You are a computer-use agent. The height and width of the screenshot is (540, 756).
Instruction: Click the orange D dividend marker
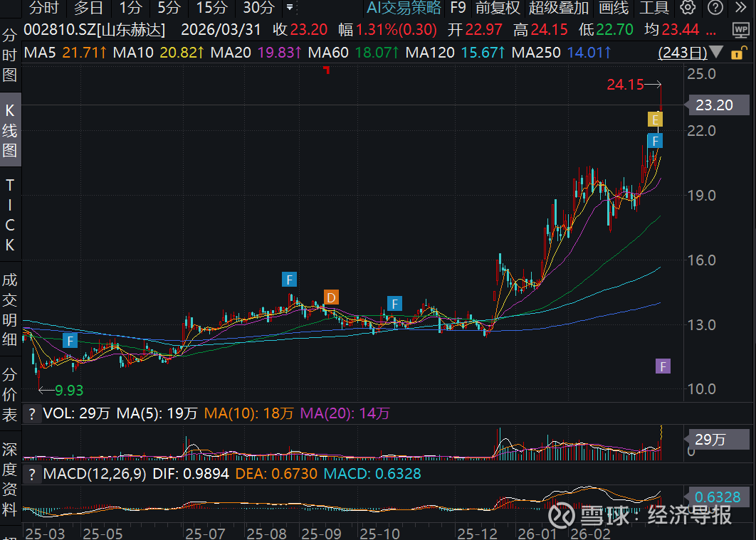pos(331,297)
